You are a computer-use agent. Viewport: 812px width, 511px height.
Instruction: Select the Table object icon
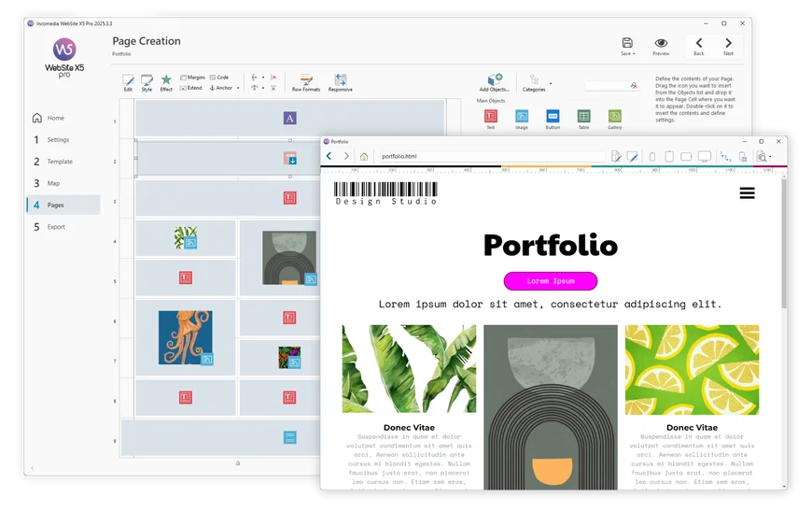pyautogui.click(x=583, y=116)
